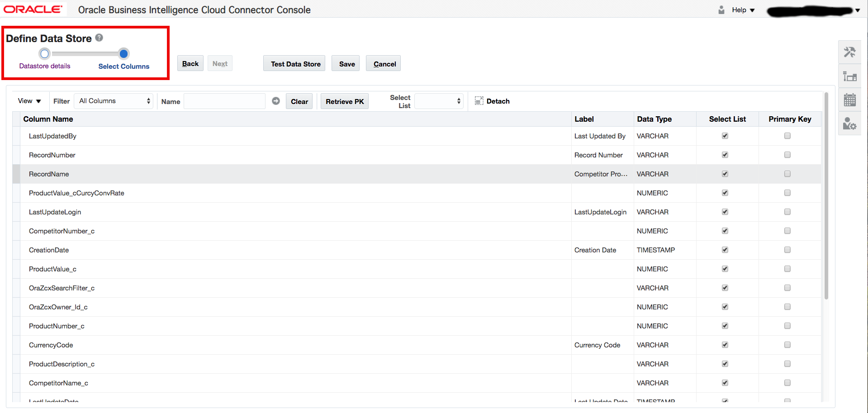Click the Select Columns train stop marker
Screen dimensions: 868x413
click(123, 54)
